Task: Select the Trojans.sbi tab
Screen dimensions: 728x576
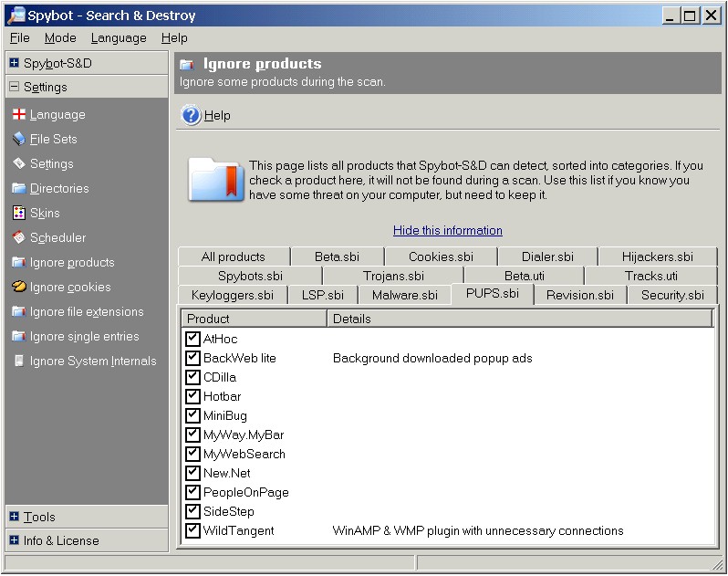Action: [x=393, y=276]
